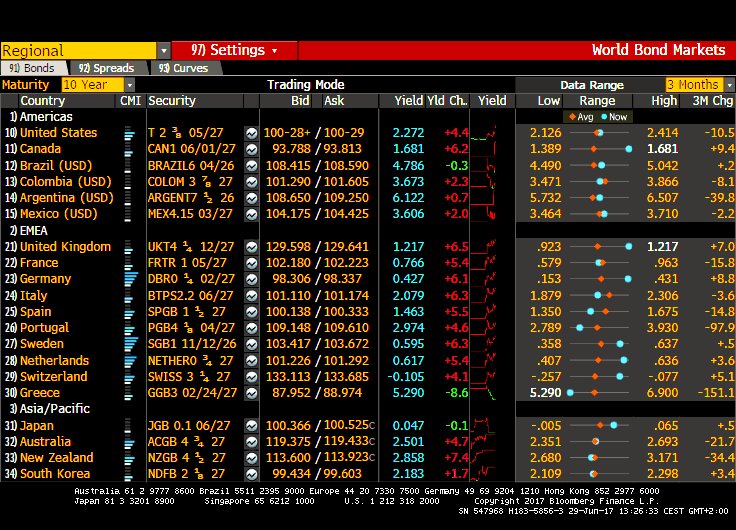
Task: Click high value 6.900 in Greece row
Action: tap(662, 392)
